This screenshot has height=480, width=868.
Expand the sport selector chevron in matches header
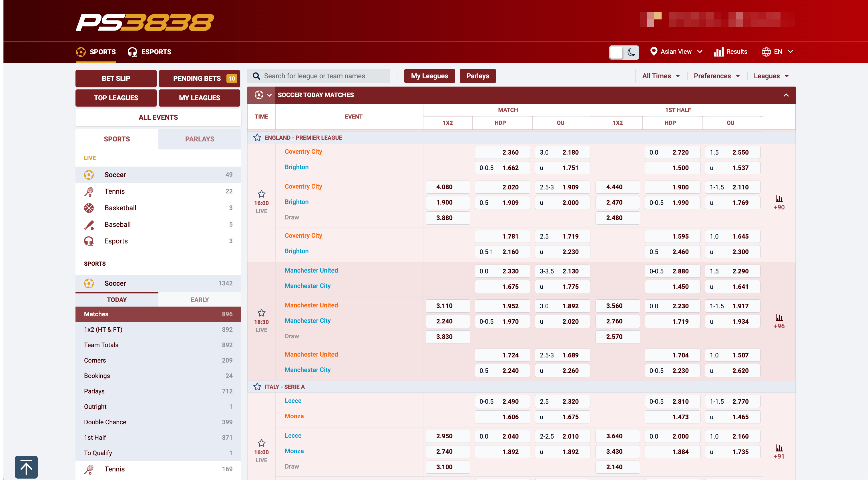tap(269, 95)
